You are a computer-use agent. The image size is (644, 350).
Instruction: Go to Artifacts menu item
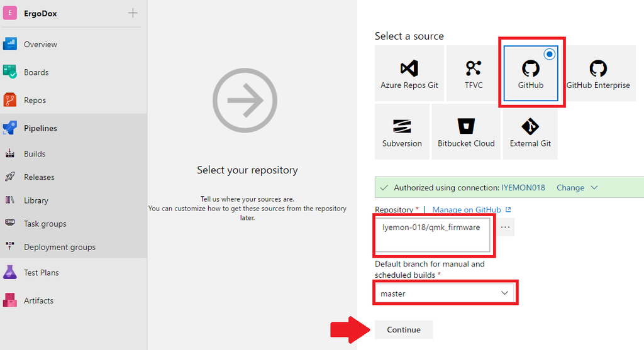38,300
